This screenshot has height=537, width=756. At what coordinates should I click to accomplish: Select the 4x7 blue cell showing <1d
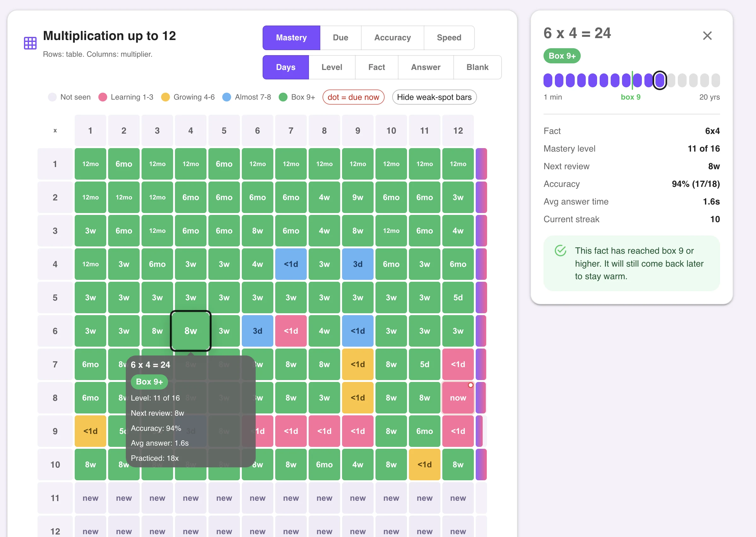[291, 264]
